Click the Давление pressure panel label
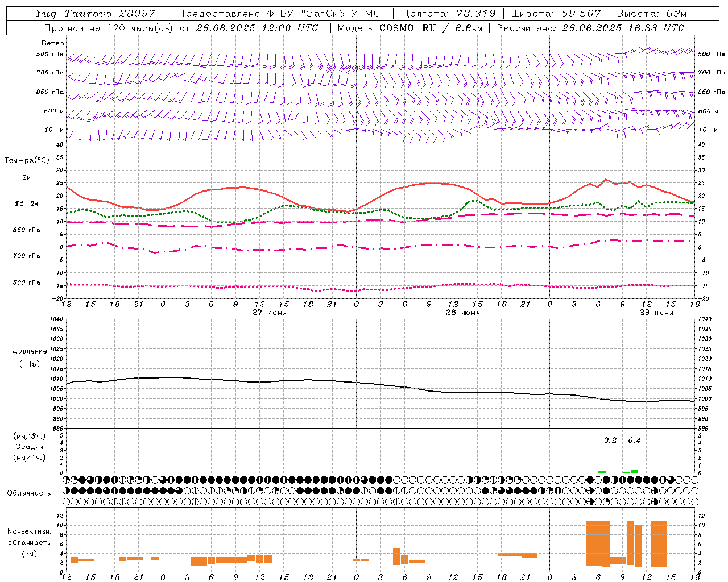This screenshot has height=582, width=728. (30, 351)
